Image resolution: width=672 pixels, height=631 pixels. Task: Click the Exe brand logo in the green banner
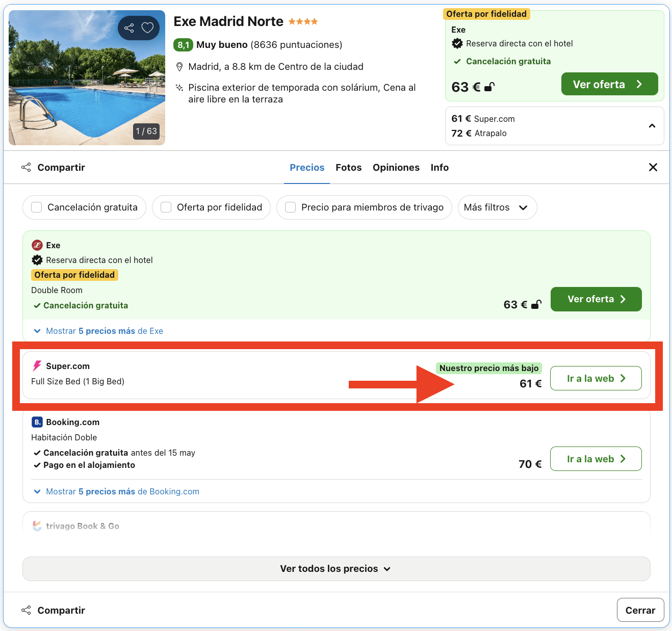click(x=37, y=245)
